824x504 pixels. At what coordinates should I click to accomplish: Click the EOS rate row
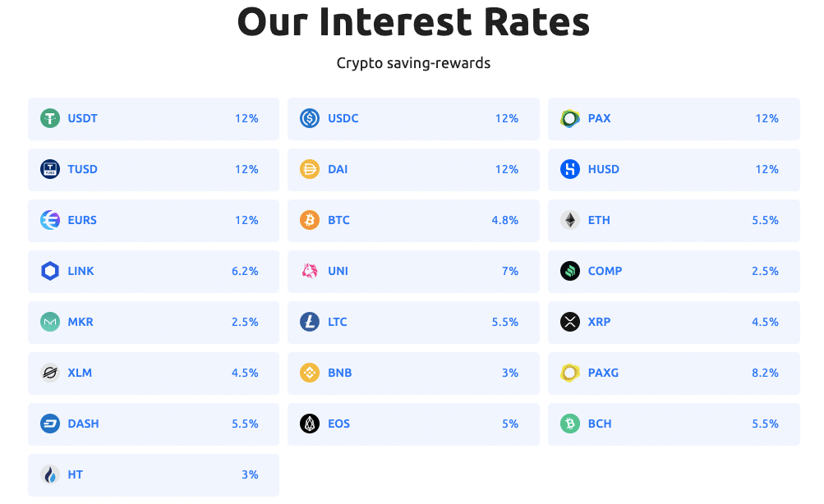[413, 424]
